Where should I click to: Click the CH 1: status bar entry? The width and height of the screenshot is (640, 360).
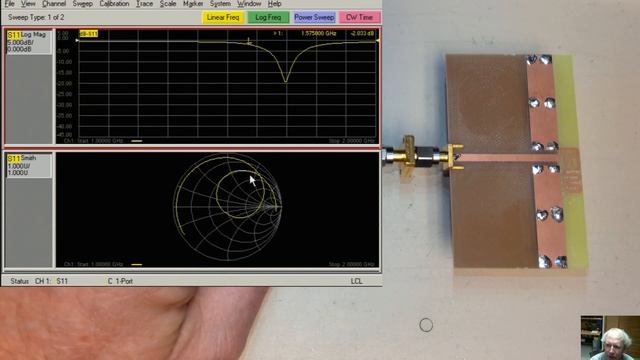[42, 281]
